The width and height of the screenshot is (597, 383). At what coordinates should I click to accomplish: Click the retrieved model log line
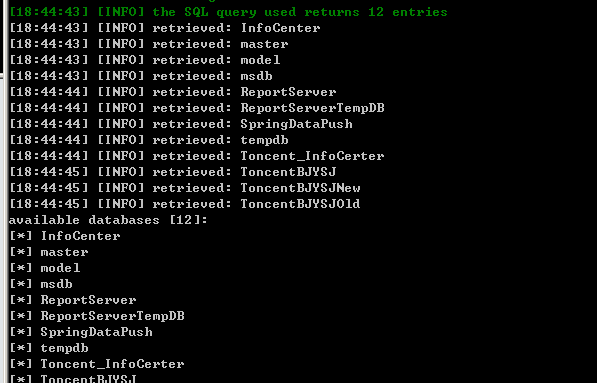click(x=145, y=60)
